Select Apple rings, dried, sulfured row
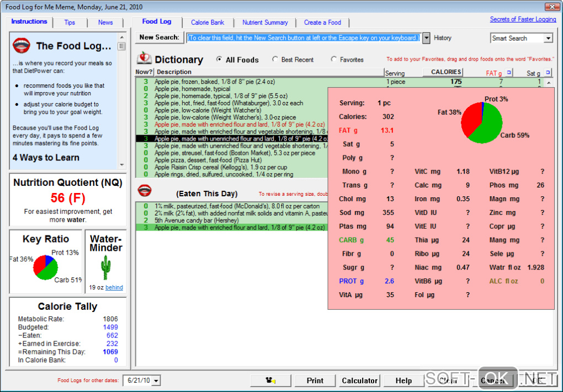 tap(232, 174)
